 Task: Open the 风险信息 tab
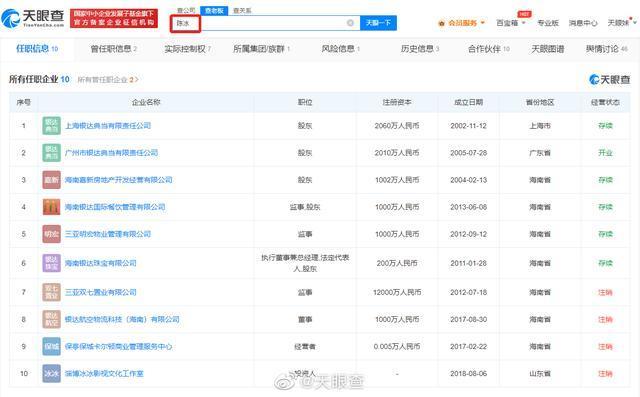click(x=341, y=49)
